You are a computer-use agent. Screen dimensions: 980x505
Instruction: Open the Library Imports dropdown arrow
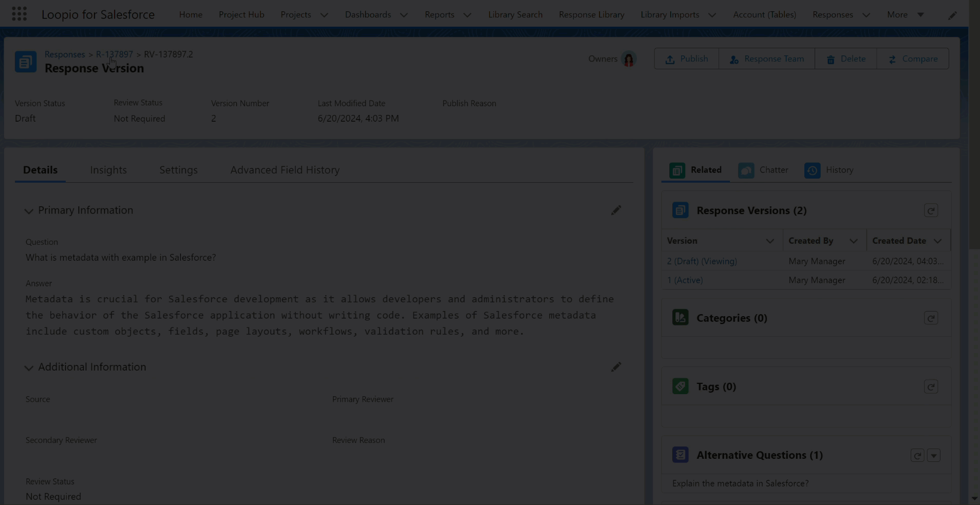pos(712,15)
